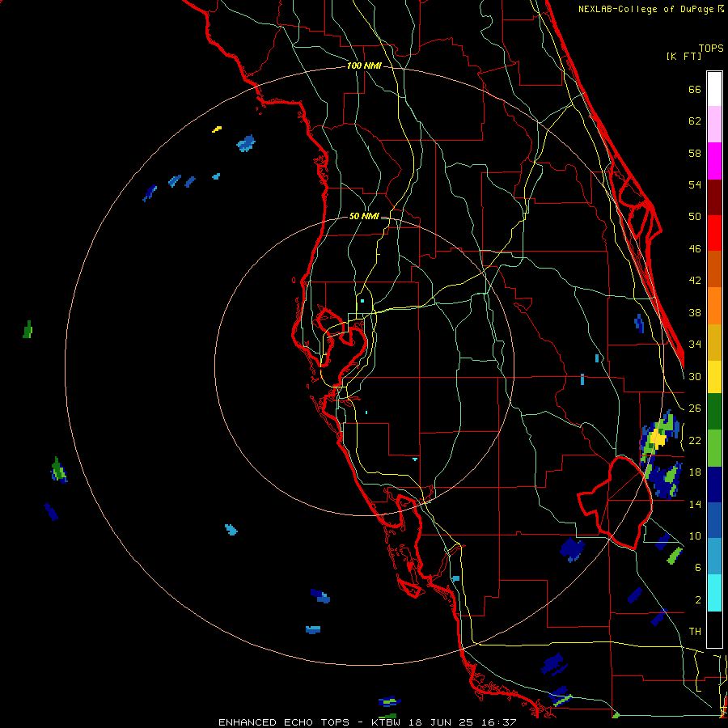Select the dark maroon legend swatch
Screen dimensions: 728x728
coord(714,197)
